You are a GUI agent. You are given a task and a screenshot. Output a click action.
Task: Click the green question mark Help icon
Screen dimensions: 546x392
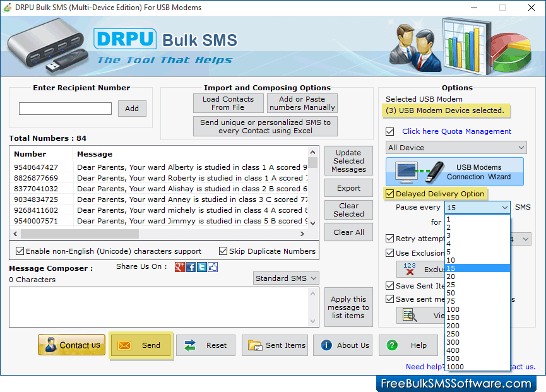coord(392,345)
